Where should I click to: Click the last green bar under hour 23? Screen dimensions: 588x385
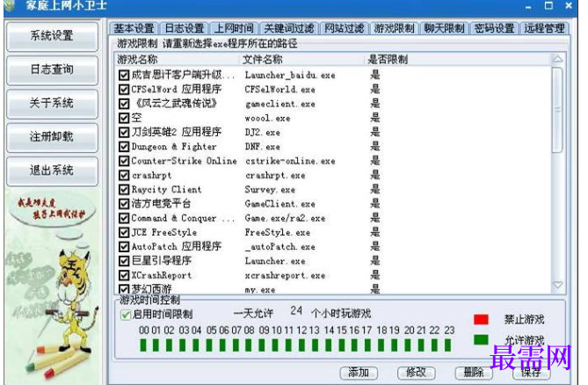[447, 345]
